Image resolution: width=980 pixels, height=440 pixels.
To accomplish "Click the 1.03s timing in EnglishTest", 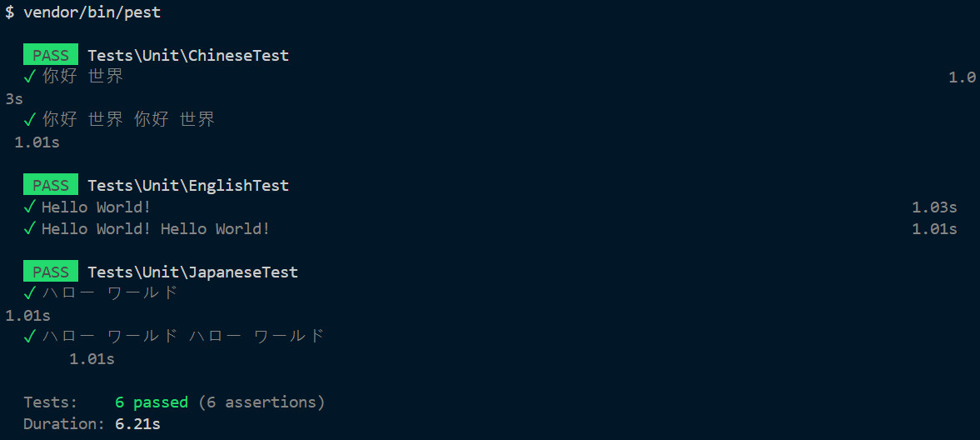I will point(934,207).
